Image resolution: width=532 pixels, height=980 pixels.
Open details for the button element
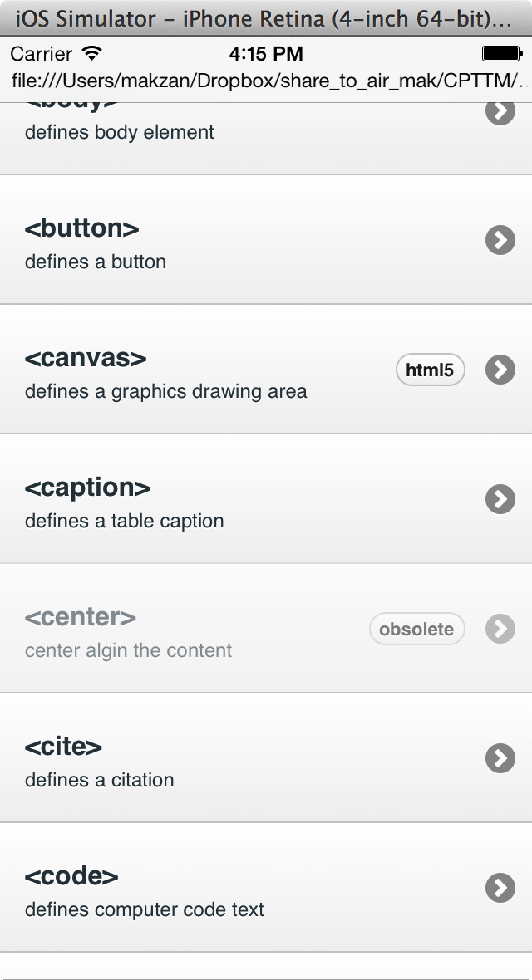pos(500,240)
